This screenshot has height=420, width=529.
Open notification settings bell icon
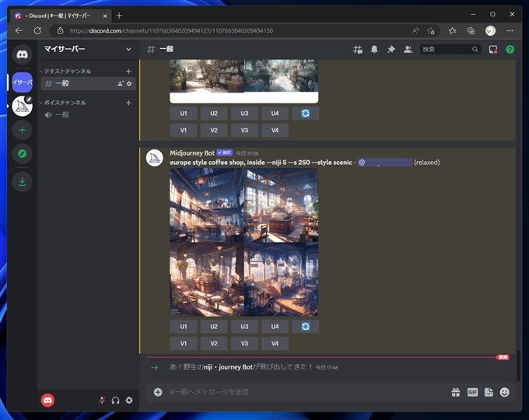[374, 49]
